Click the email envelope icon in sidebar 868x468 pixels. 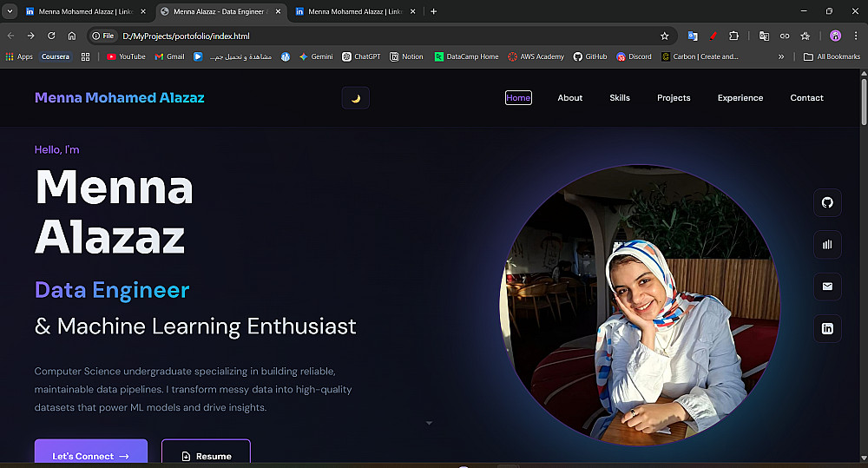click(827, 287)
